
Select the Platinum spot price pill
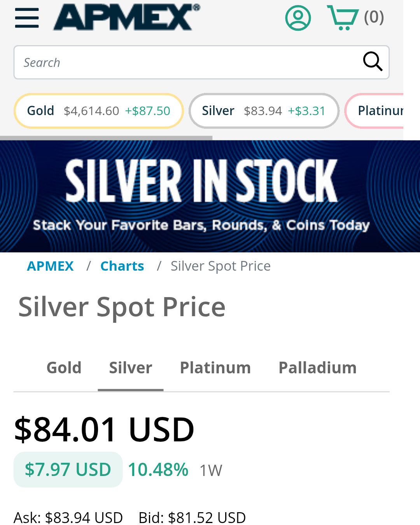tap(379, 111)
